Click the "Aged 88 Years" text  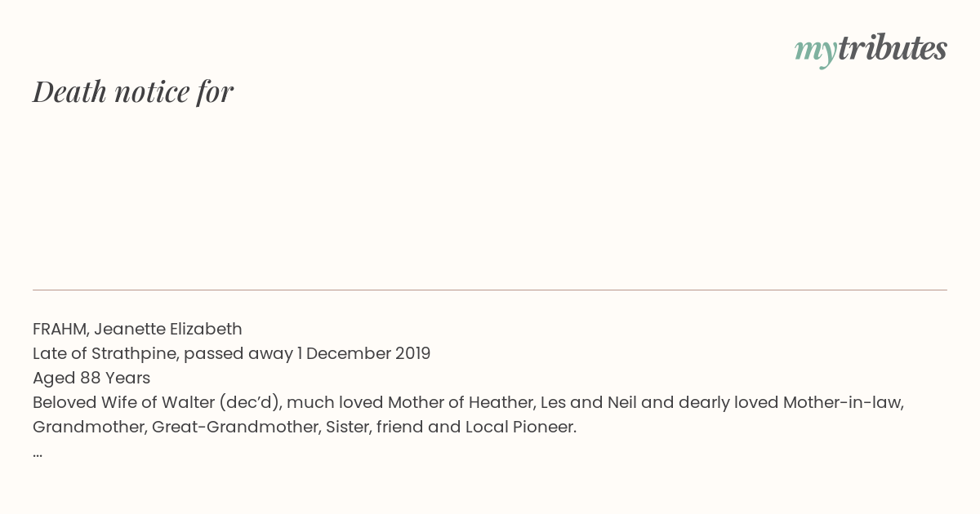(91, 378)
